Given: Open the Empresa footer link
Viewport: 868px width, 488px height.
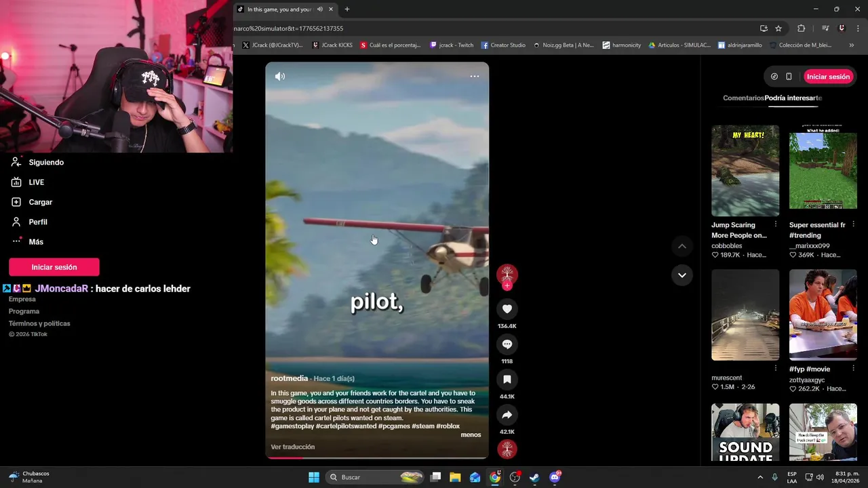Looking at the screenshot, I should [x=22, y=300].
